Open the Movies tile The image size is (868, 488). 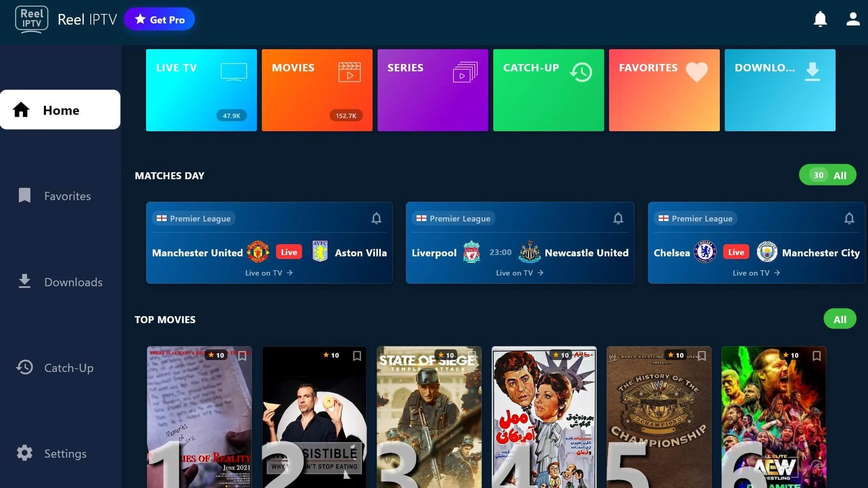click(x=317, y=90)
